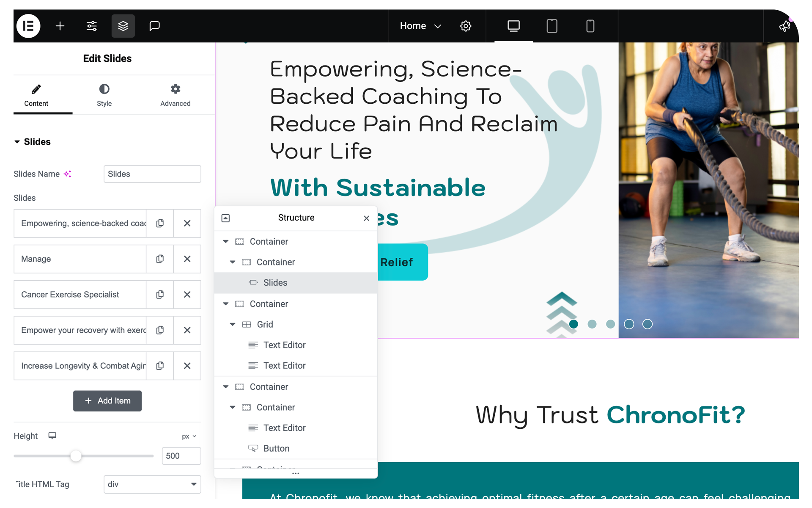Open the Title HTML Tag dropdown

(152, 484)
